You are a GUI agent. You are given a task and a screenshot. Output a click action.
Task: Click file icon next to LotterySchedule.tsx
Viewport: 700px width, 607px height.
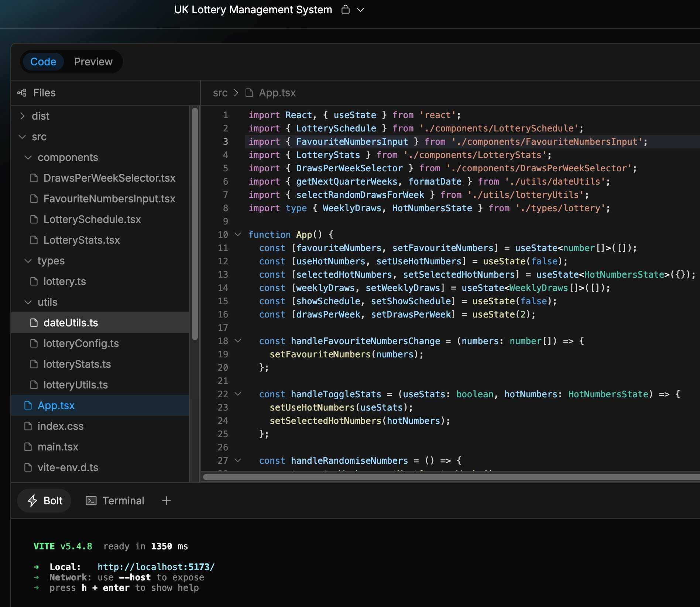pos(34,219)
